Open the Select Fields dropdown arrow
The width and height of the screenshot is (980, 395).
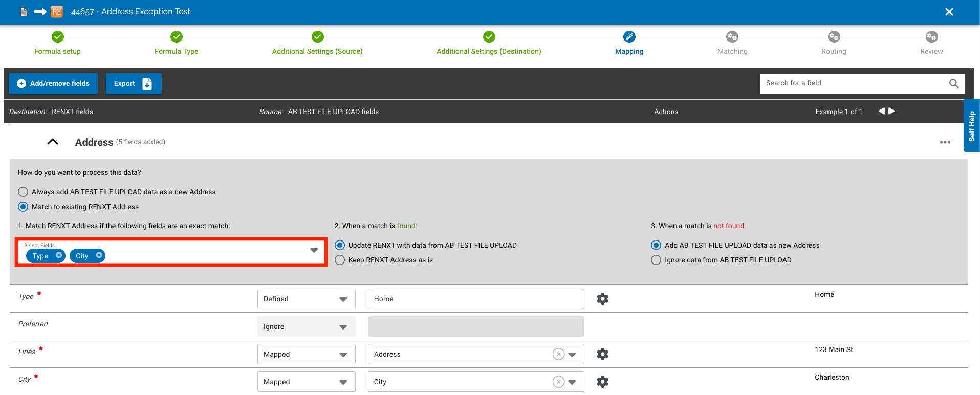[x=314, y=250]
